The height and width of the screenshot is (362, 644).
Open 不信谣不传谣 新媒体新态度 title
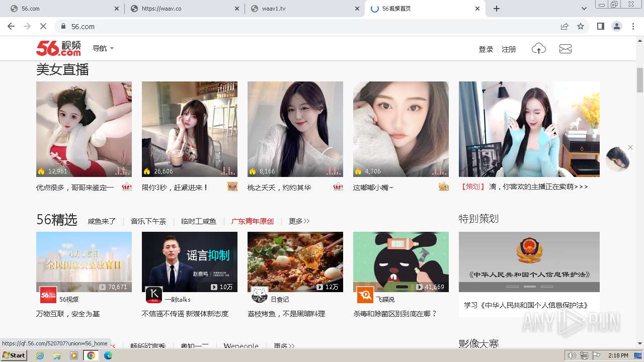point(185,314)
